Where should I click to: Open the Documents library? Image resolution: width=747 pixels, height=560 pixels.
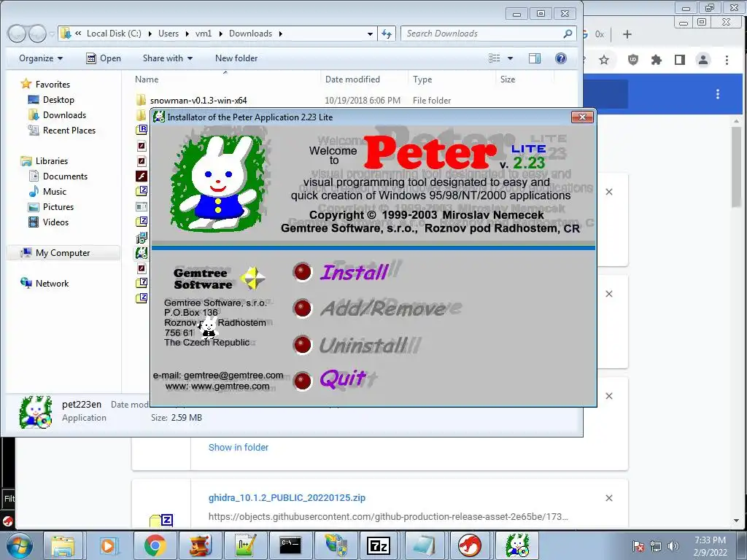65,176
